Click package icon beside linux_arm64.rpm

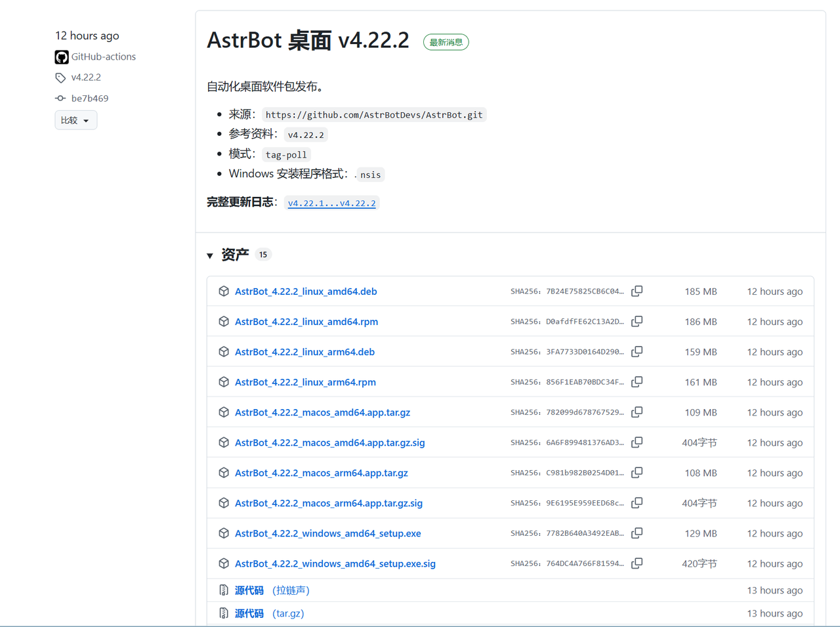[224, 381]
